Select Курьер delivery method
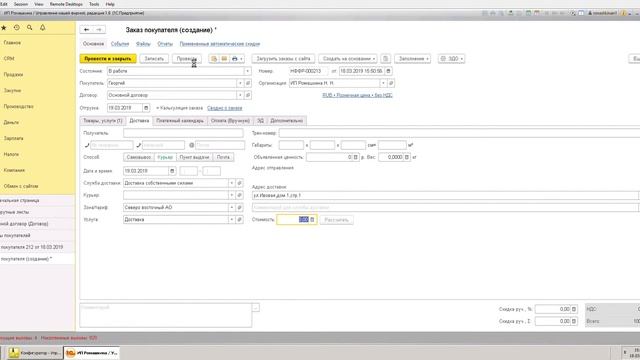 165,157
